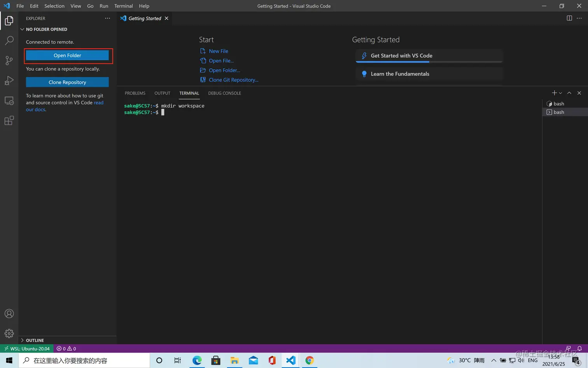Open errors and warnings status item
This screenshot has width=588, height=368.
pos(66,349)
